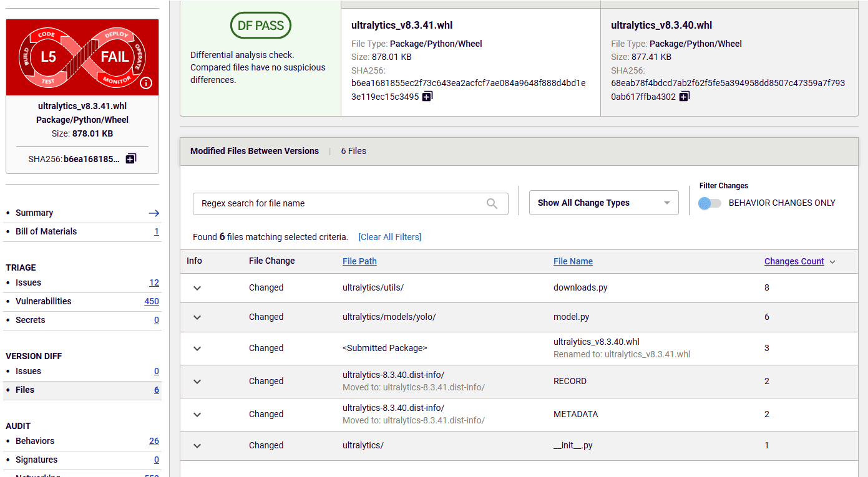The height and width of the screenshot is (477, 868).
Task: Click the sort caret on Changes Count
Action: coord(832,261)
